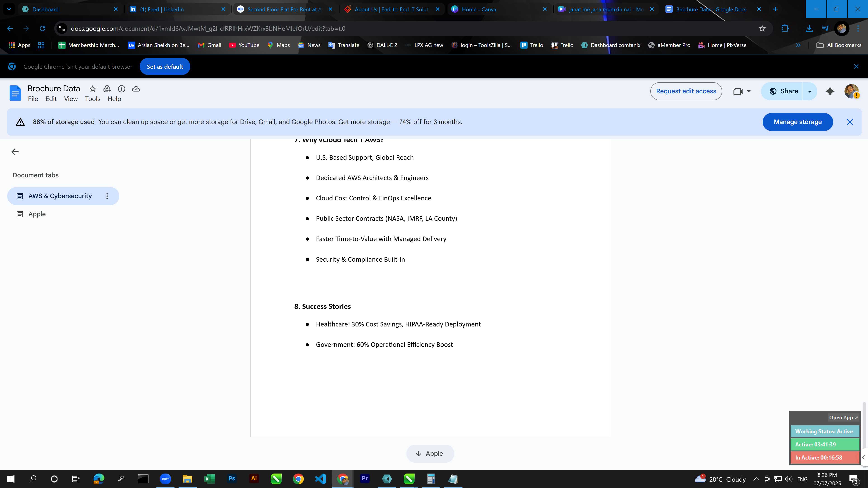This screenshot has width=868, height=488.
Task: Switch to the Dashboard browser tab
Action: 70,9
